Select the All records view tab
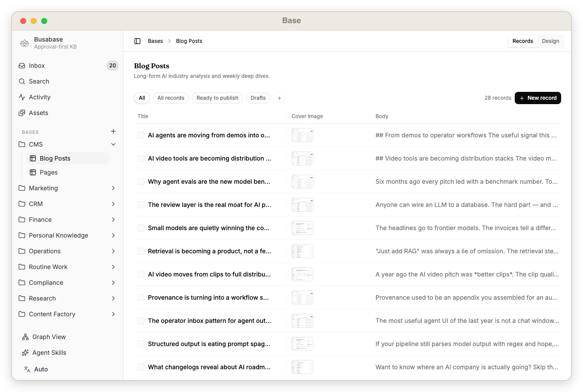This screenshot has width=583, height=392. click(171, 98)
